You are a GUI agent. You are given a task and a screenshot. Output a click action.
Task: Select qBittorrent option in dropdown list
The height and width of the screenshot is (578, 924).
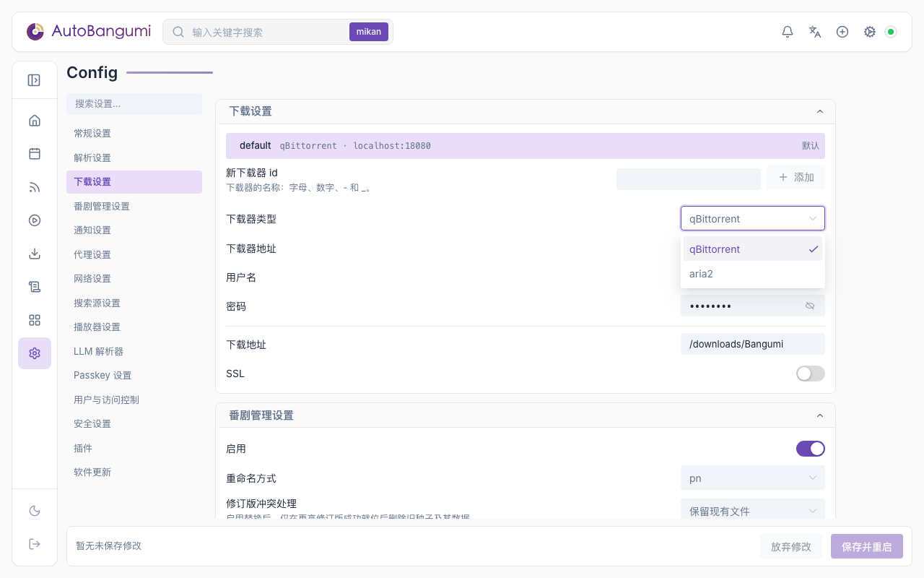pos(752,249)
